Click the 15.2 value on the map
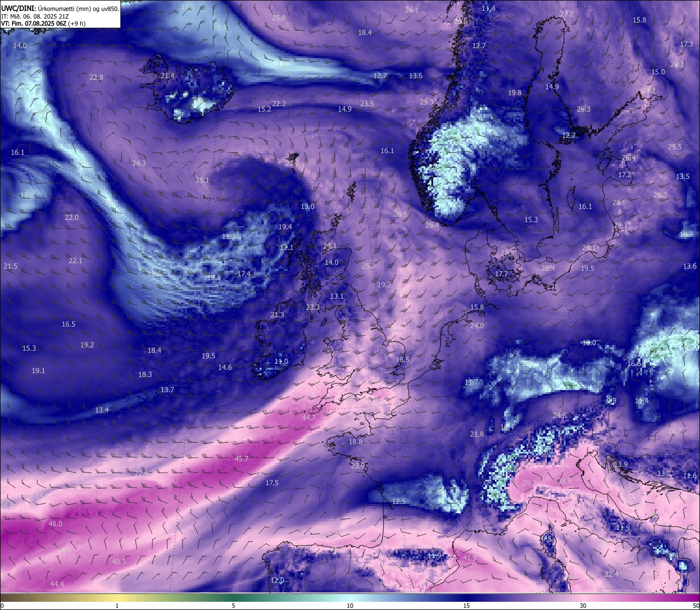700x610 pixels. 264,109
